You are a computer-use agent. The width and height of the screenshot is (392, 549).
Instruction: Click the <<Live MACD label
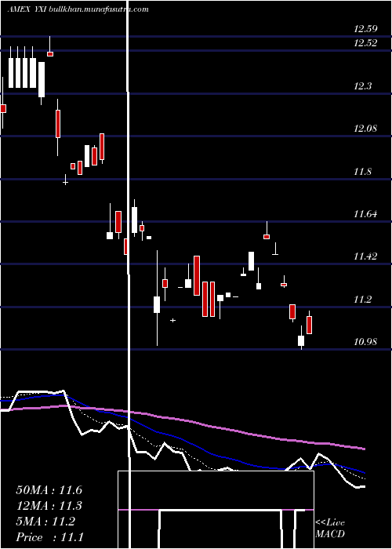pyautogui.click(x=330, y=529)
